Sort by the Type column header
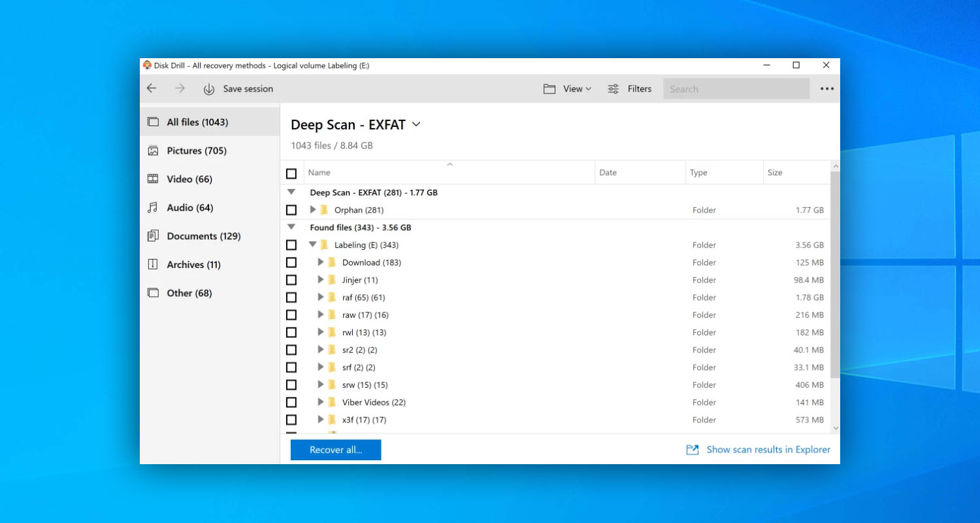The image size is (980, 523). (x=725, y=173)
